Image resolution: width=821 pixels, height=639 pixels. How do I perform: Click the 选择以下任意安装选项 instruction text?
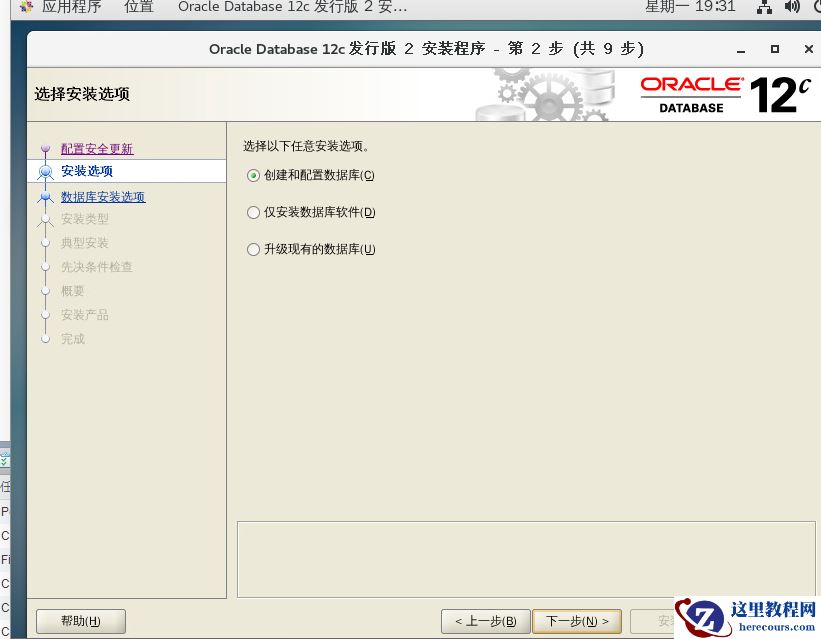coord(307,146)
